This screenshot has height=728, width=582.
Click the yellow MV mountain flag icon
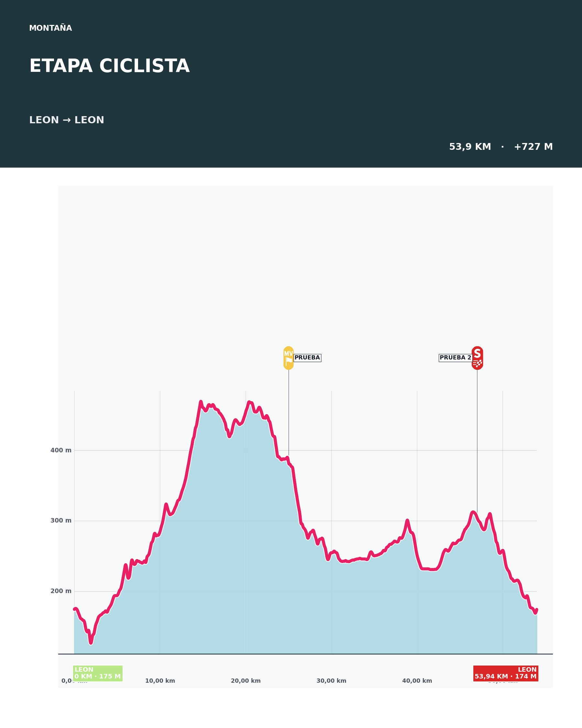(288, 358)
